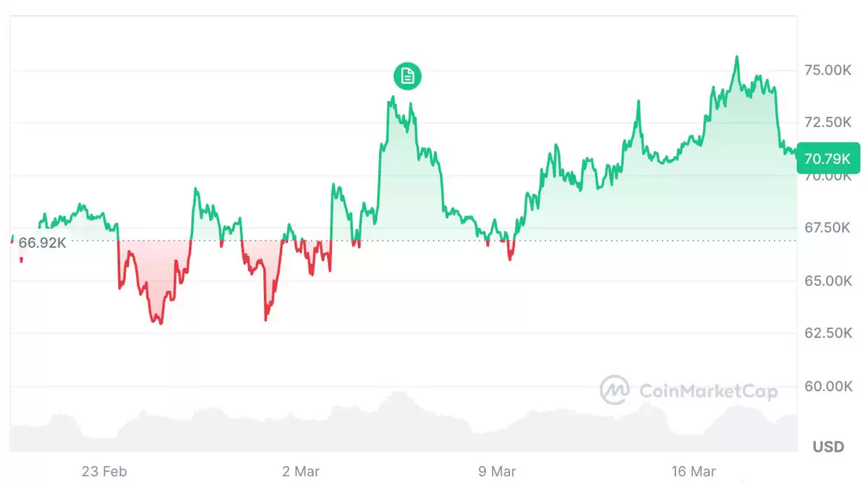Click the green news document marker icon
868x482 pixels.
(x=407, y=75)
